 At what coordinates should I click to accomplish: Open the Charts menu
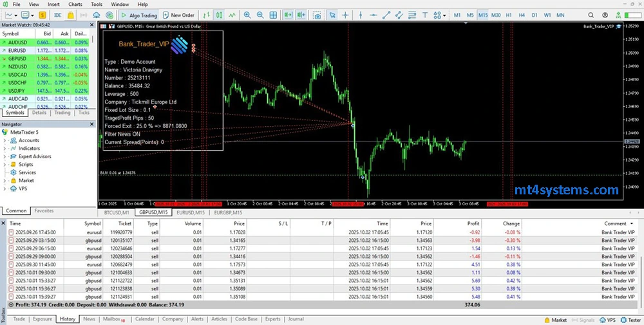click(x=75, y=4)
